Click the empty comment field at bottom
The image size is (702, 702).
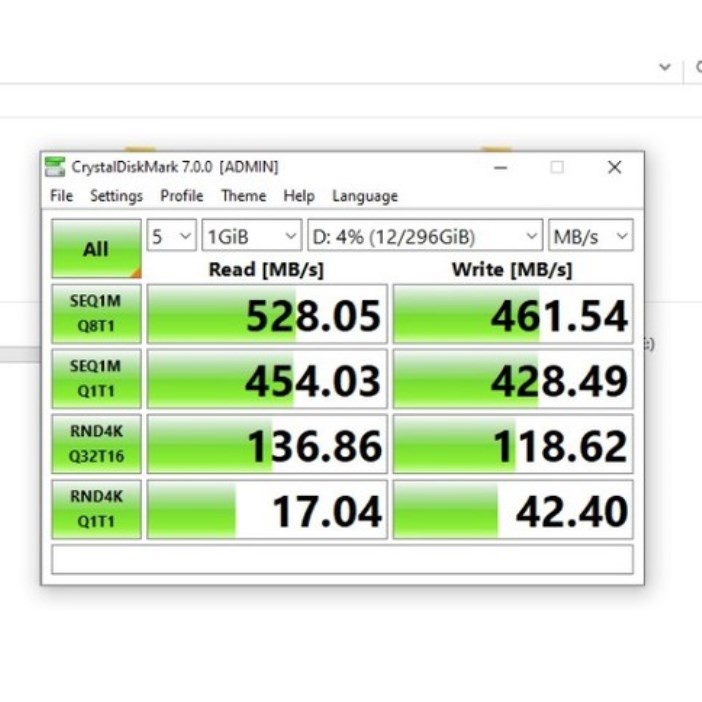point(341,559)
